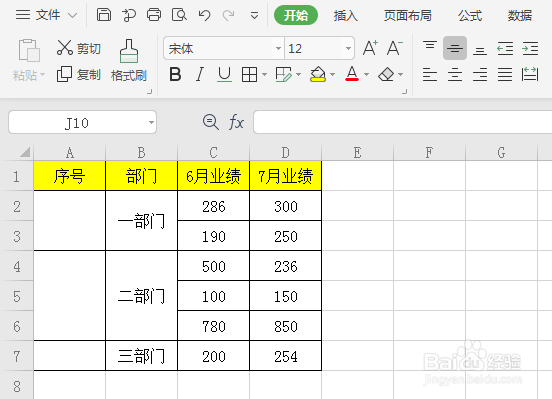The image size is (552, 399).
Task: Open the 宋体 font name dropdown
Action: pos(278,48)
